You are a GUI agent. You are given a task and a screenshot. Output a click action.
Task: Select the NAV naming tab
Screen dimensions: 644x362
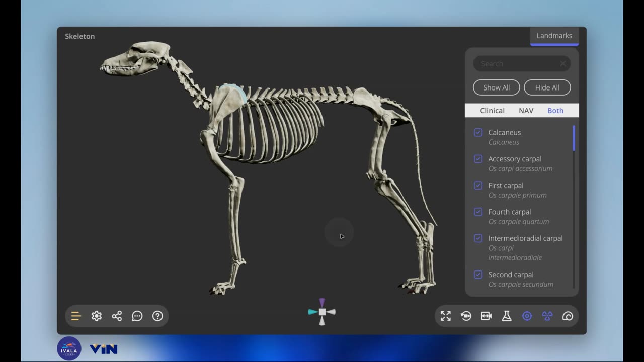click(x=526, y=111)
